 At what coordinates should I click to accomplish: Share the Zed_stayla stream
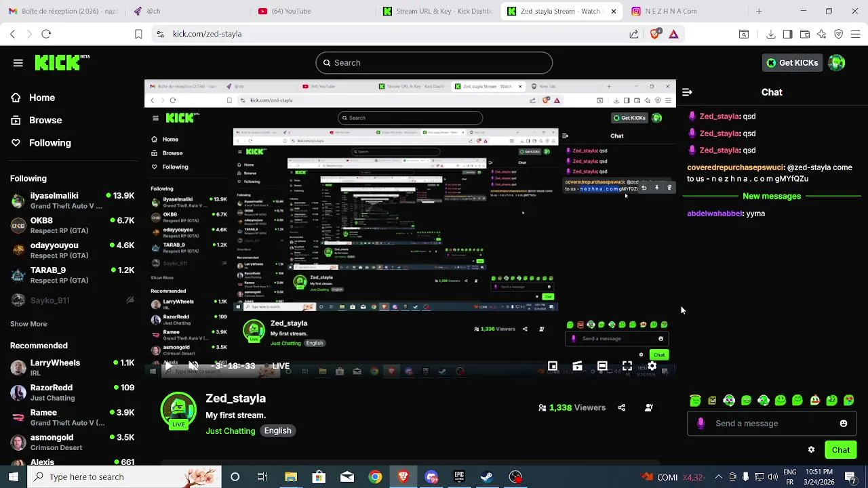point(621,408)
